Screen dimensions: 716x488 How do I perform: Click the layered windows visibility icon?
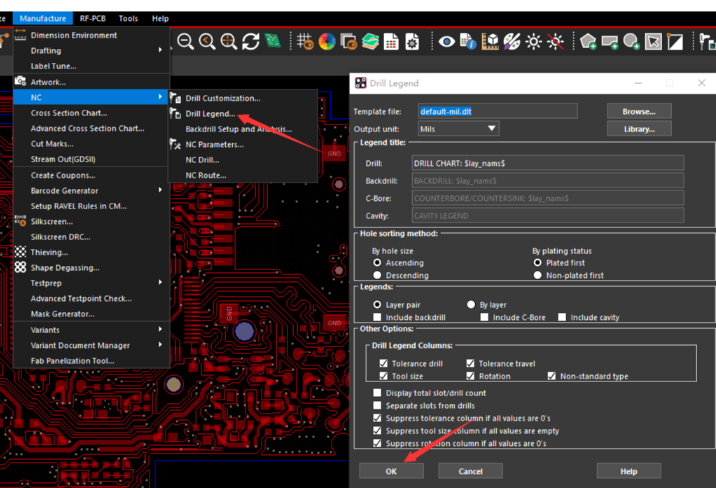pos(349,42)
